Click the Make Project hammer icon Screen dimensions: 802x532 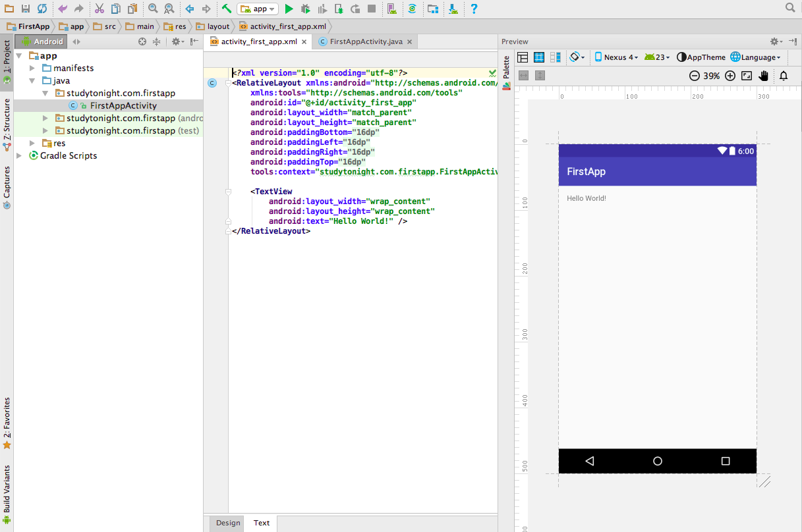pos(226,9)
